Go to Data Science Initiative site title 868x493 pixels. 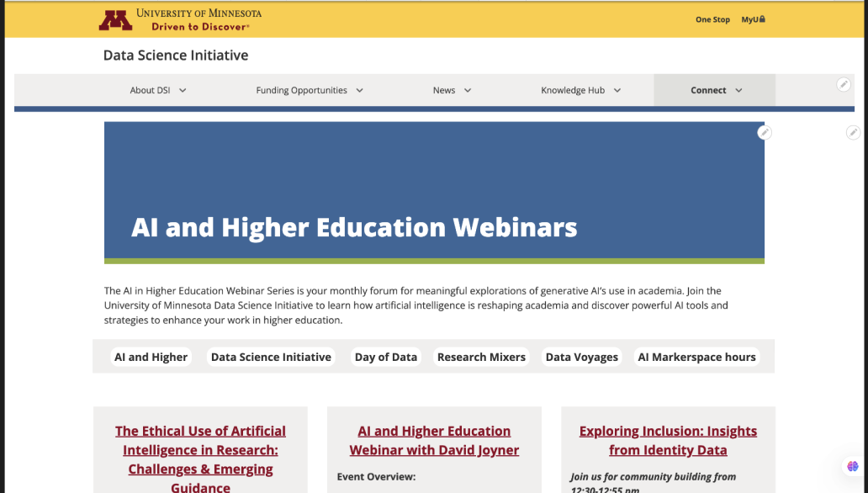click(176, 56)
